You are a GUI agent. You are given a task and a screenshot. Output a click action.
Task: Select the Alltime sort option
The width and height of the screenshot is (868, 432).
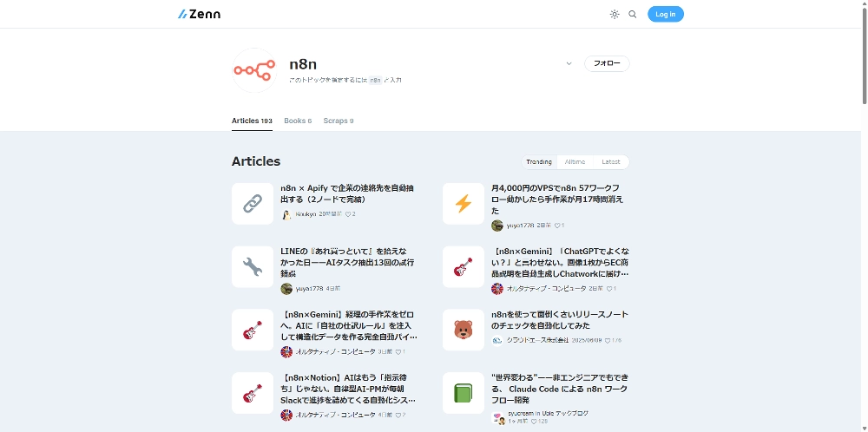(x=575, y=161)
